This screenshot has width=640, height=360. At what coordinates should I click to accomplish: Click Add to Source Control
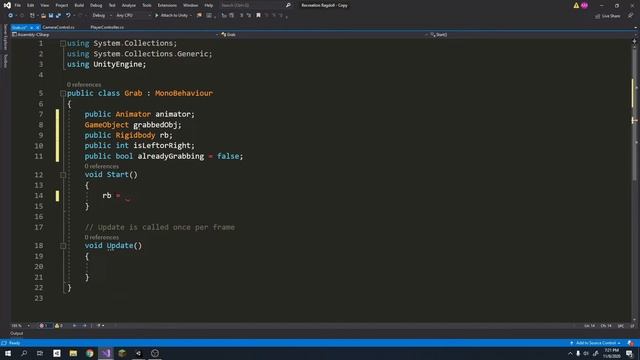pyautogui.click(x=596, y=343)
